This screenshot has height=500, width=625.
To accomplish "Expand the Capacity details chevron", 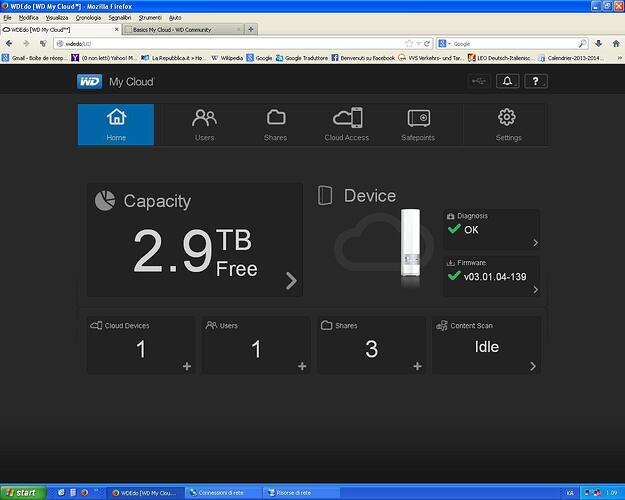I will point(291,280).
